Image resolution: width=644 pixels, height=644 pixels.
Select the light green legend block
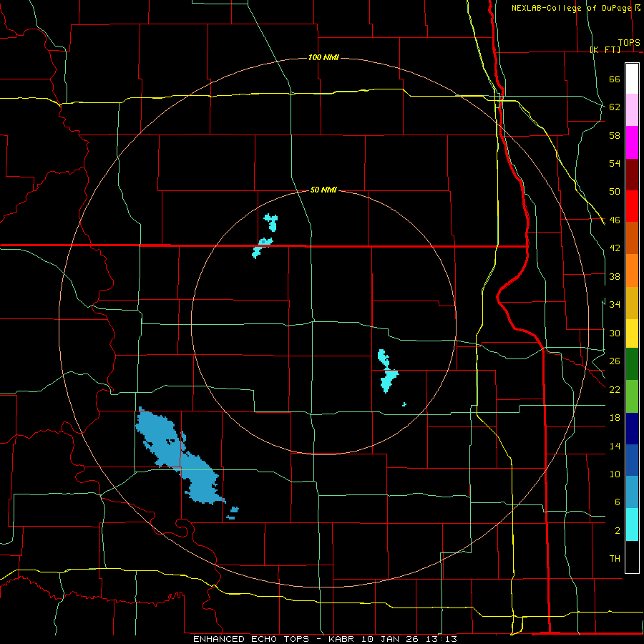(x=632, y=396)
